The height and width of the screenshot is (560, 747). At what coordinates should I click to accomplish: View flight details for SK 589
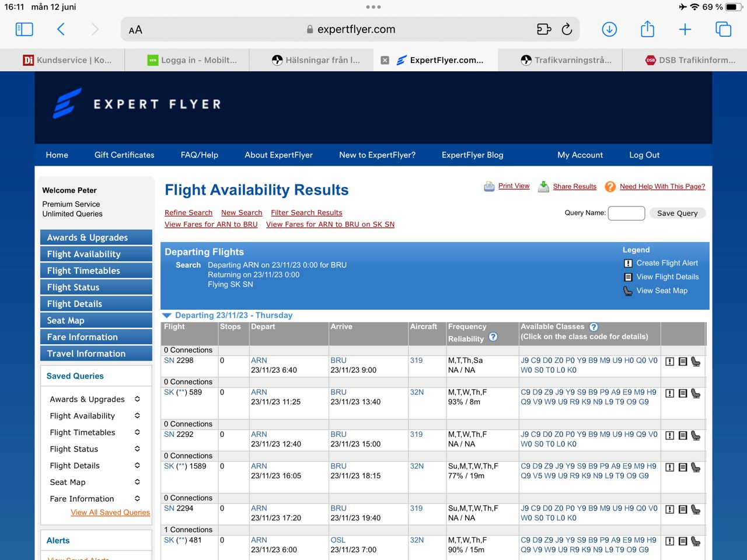coord(683,394)
